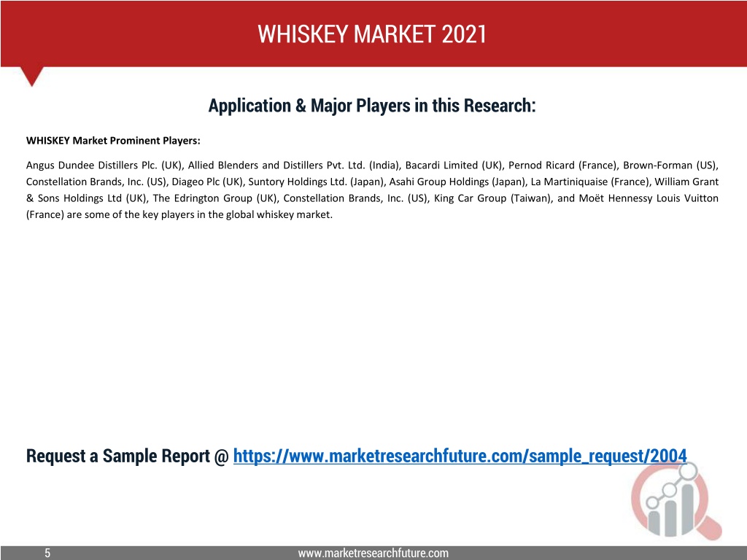Open the sample request report link
Screen dimensions: 747x560
(x=460, y=456)
